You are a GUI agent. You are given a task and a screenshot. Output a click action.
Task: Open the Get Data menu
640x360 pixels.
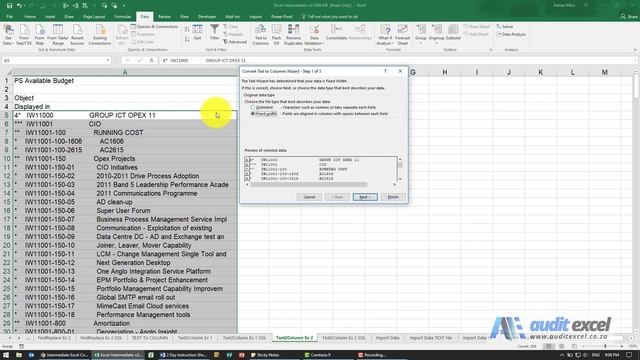pyautogui.click(x=8, y=35)
